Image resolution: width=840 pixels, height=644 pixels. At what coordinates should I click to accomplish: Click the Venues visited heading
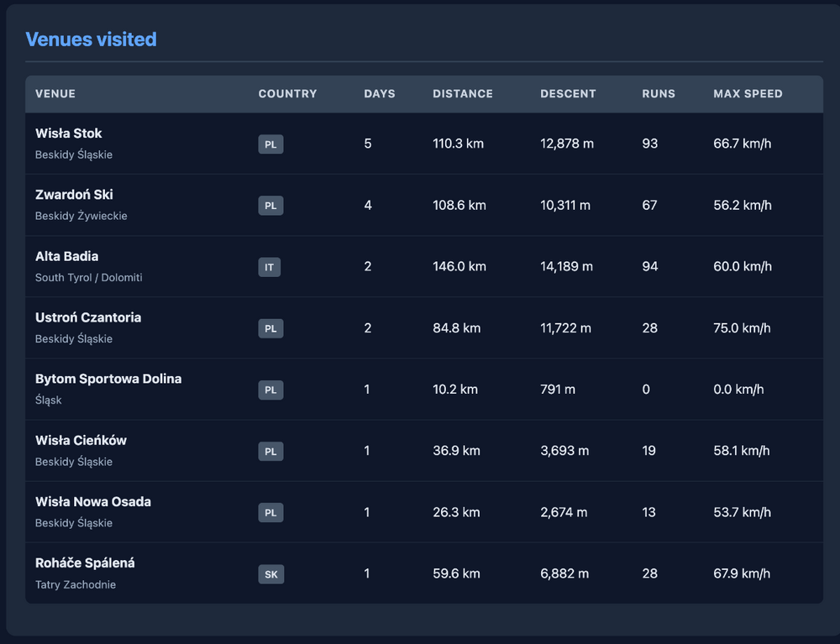(91, 39)
